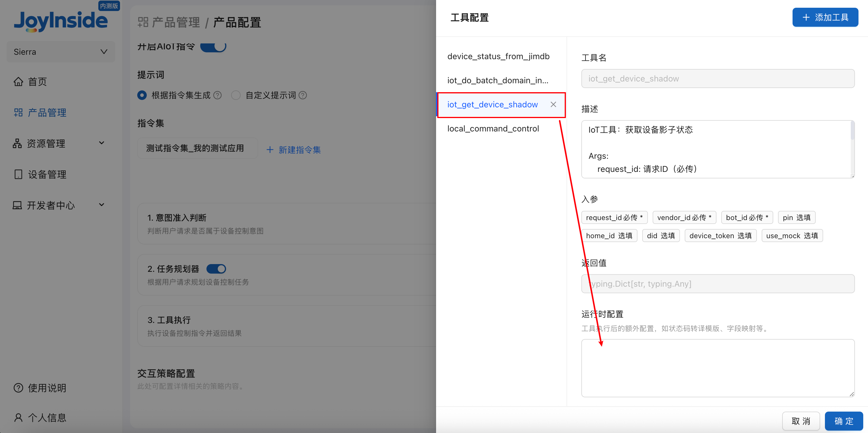Select iot_do_batch_domain_in... tool

pyautogui.click(x=498, y=80)
